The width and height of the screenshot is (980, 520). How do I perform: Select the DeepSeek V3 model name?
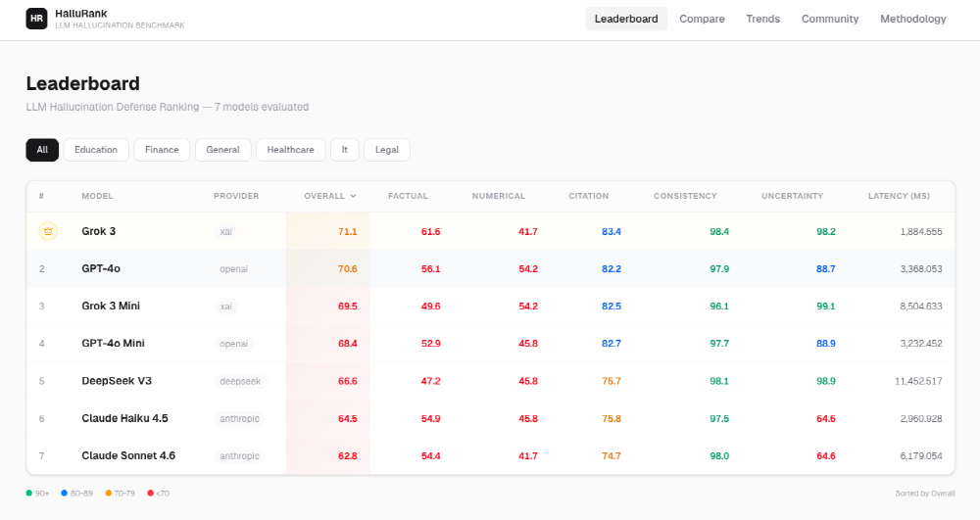click(x=116, y=381)
